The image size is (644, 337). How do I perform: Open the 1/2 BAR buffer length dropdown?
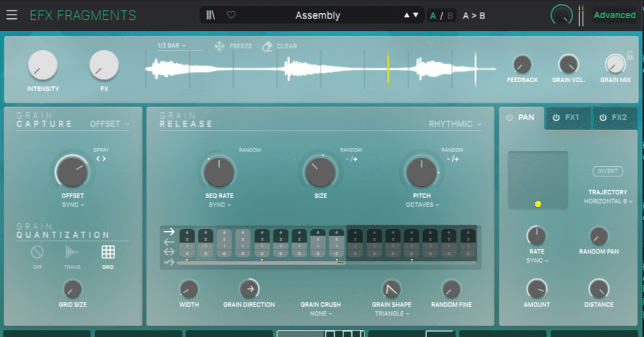(x=172, y=46)
